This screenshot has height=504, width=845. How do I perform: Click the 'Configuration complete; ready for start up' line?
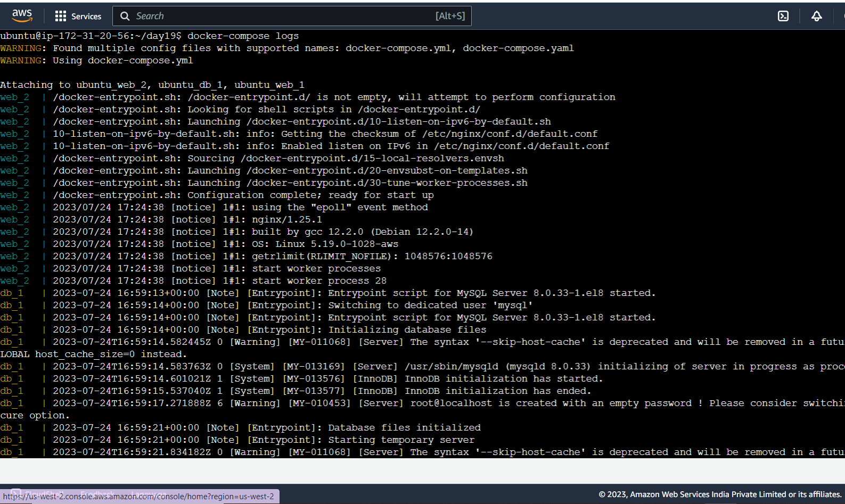coord(217,195)
